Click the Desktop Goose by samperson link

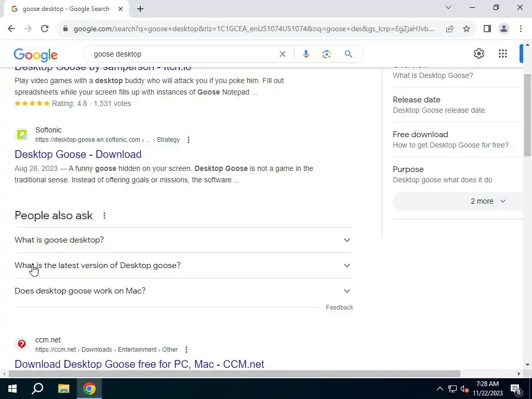(103, 68)
